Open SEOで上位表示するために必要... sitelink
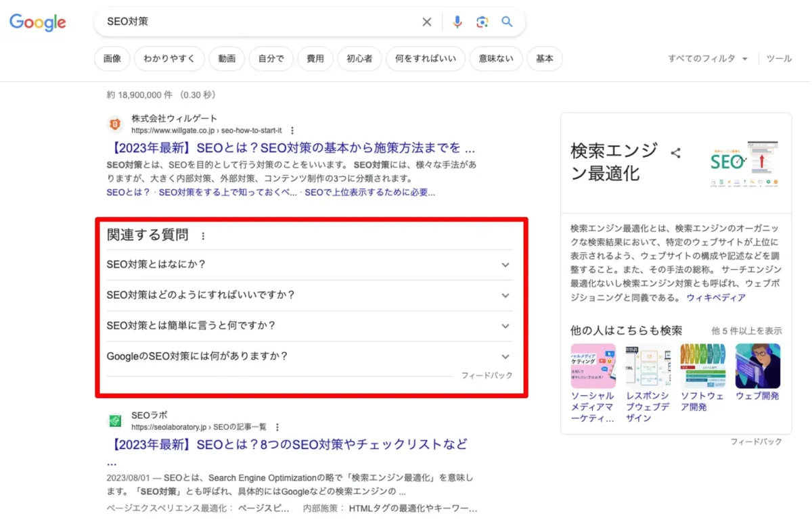This screenshot has height=528, width=812. [369, 193]
